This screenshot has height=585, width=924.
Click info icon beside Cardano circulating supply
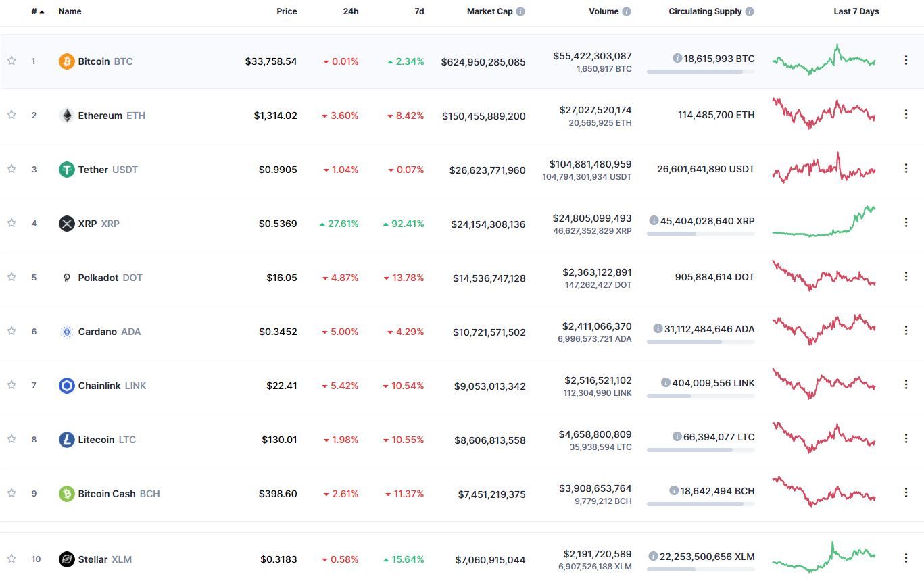point(658,329)
